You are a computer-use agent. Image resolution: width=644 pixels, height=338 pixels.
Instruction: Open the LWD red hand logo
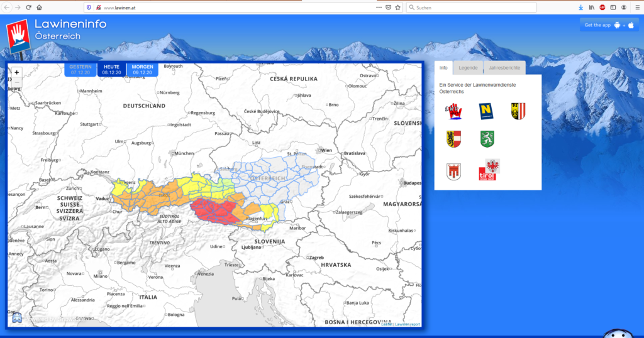click(454, 111)
